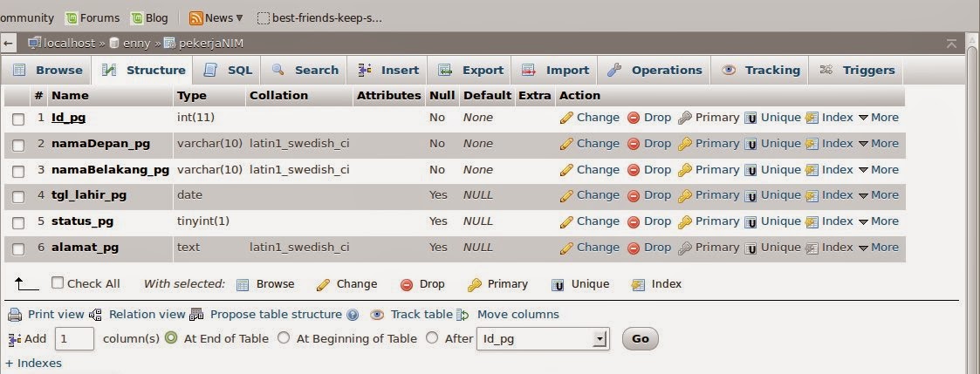The image size is (980, 374).
Task: Click the News feed icon in bookmarks bar
Action: click(x=195, y=18)
